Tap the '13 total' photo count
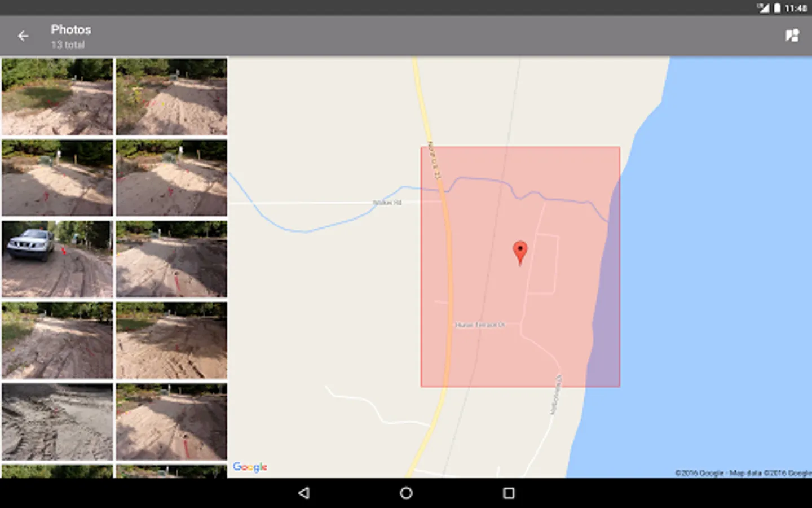Screen dimensions: 812x508 pos(68,45)
